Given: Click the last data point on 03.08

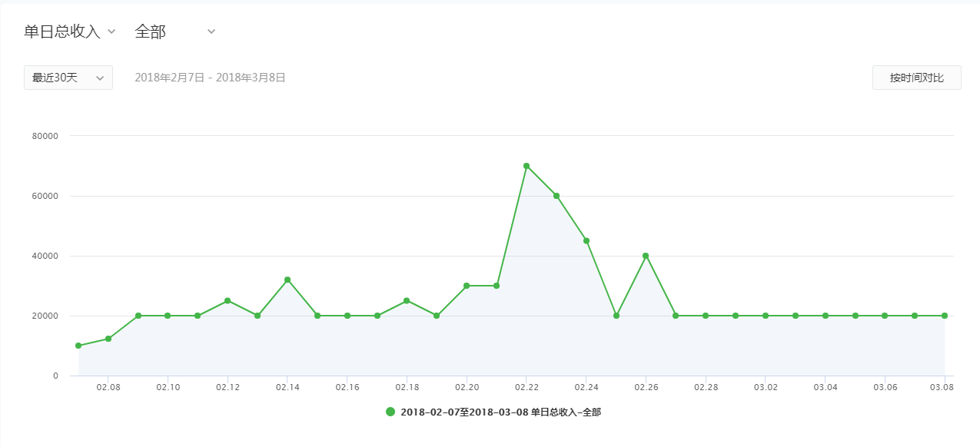Looking at the screenshot, I should point(945,316).
